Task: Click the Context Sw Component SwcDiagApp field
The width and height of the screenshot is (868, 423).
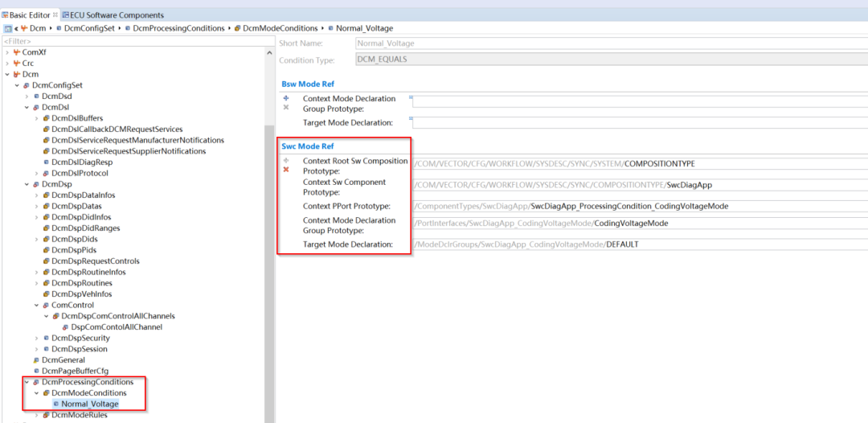Action: coord(640,185)
